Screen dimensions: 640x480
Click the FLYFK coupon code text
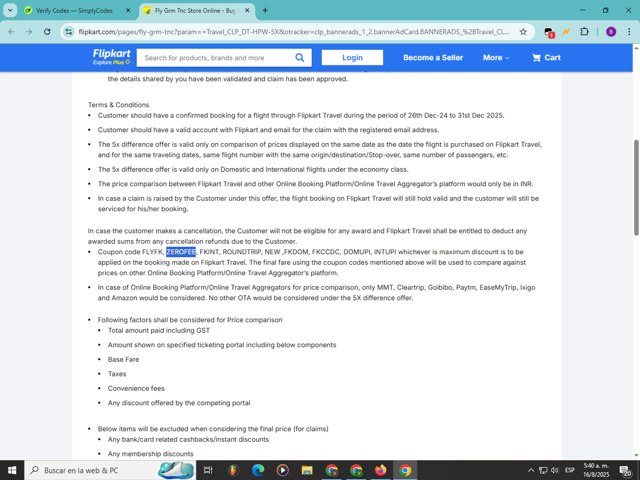(153, 252)
